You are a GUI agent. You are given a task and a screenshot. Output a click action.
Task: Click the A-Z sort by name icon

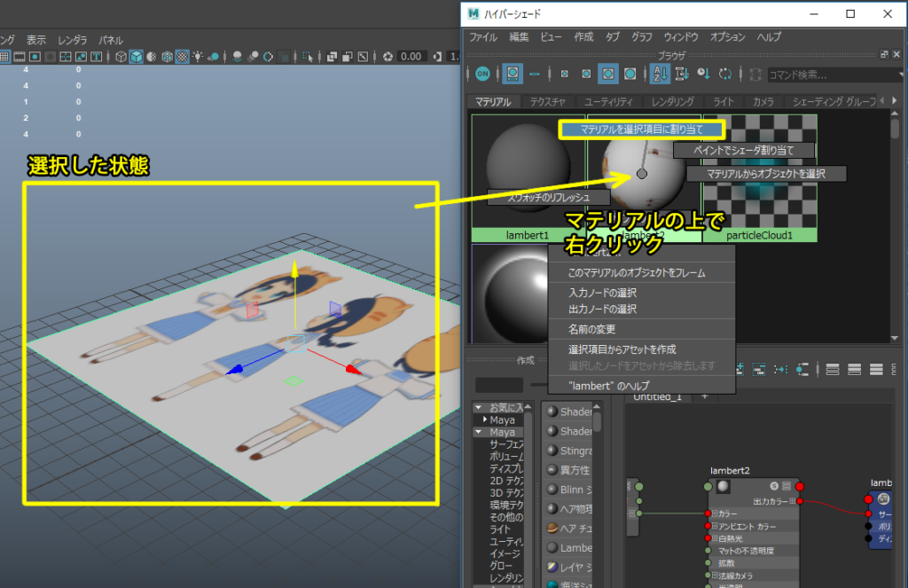(660, 74)
